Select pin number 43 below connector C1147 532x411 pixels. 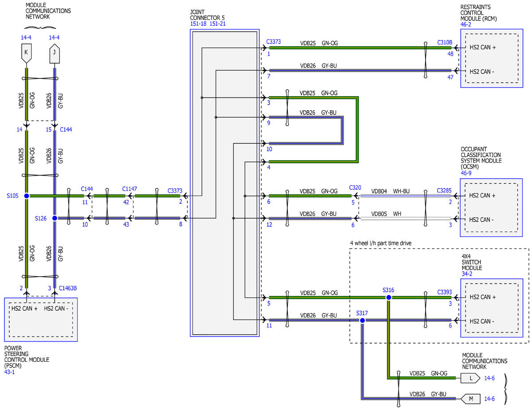click(x=126, y=225)
